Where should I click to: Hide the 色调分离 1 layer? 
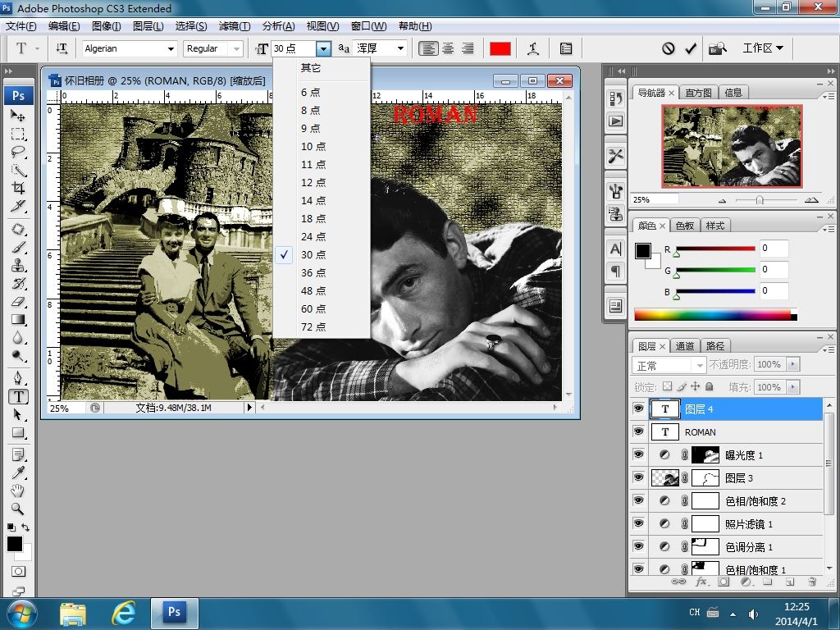coord(638,546)
